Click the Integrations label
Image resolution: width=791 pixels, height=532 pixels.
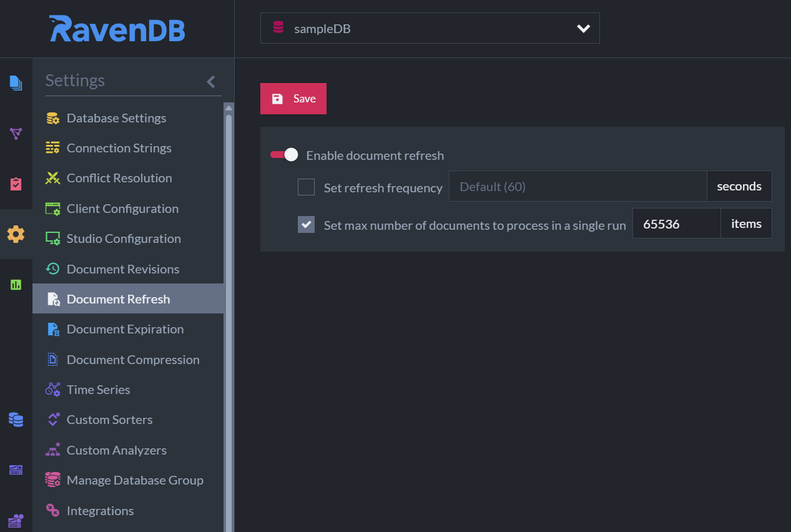pos(100,511)
